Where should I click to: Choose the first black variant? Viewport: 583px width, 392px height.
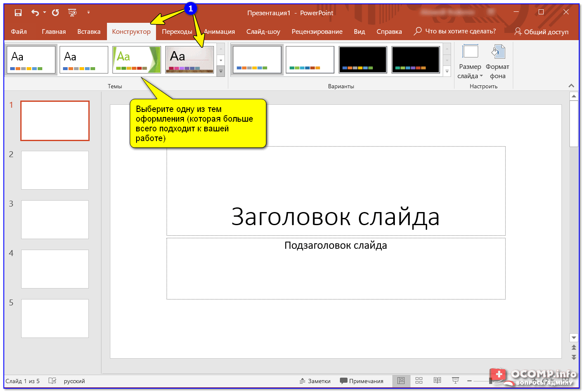tap(363, 60)
